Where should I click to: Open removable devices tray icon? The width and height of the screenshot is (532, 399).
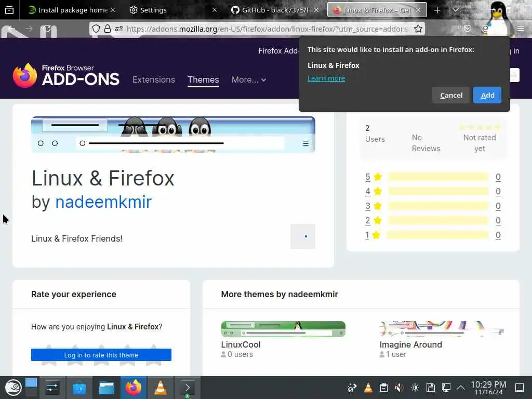[x=431, y=388]
